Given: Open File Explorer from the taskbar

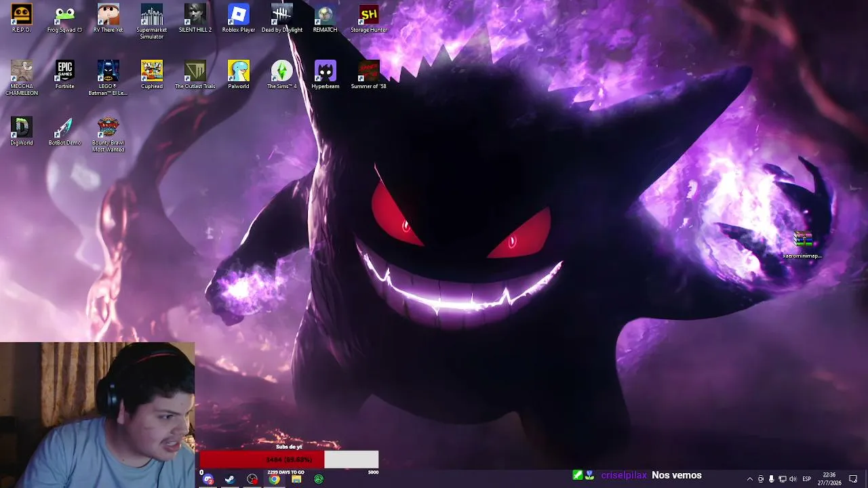Looking at the screenshot, I should (296, 479).
